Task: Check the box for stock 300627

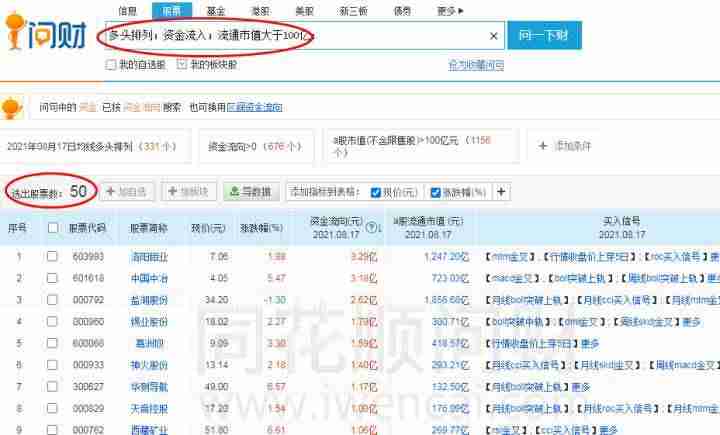Action: point(52,387)
